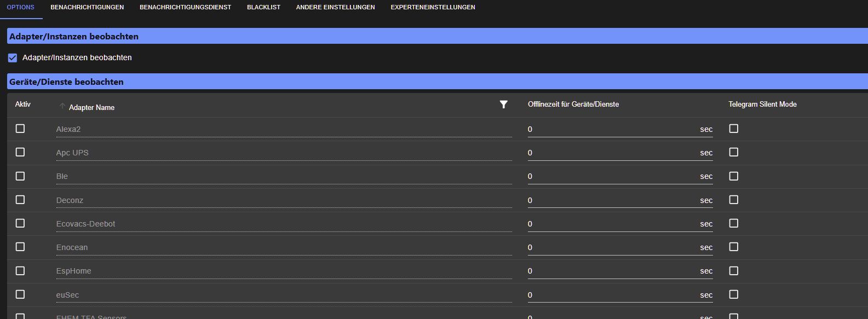Image resolution: width=868 pixels, height=319 pixels.
Task: Select the Ecovacs-Deebot adapter name field
Action: pyautogui.click(x=284, y=224)
